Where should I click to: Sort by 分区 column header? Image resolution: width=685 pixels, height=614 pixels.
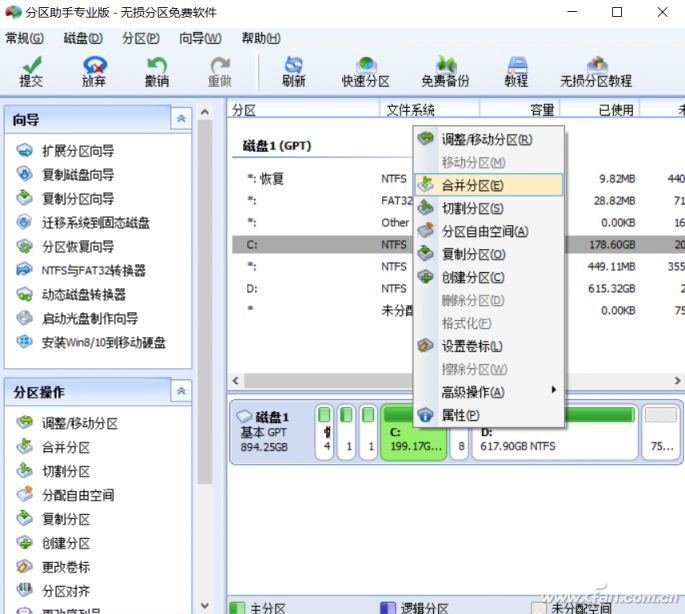(x=303, y=109)
